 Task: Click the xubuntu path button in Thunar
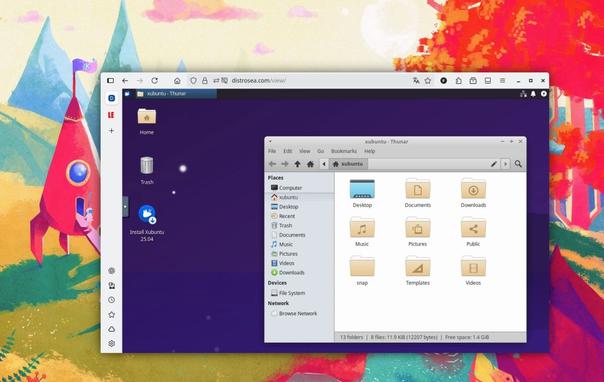348,164
